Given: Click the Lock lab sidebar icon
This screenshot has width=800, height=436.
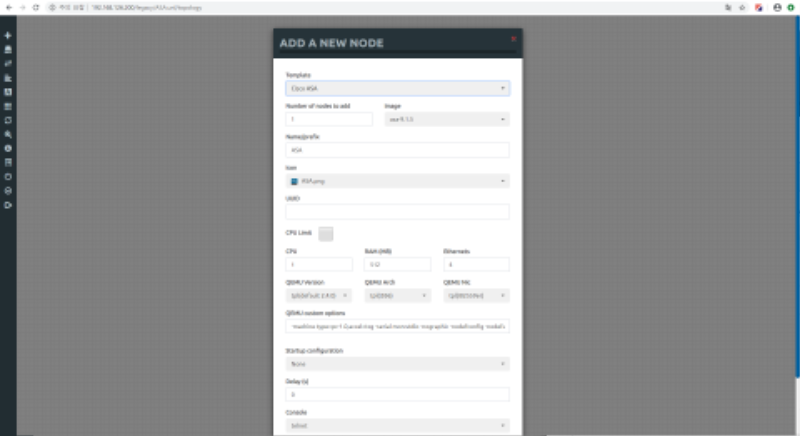Looking at the screenshot, I should [x=8, y=177].
